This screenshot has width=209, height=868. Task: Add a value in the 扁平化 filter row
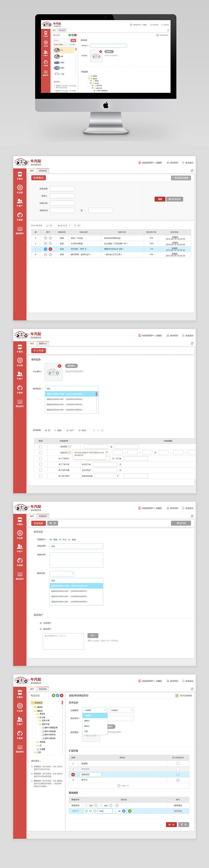coord(130,811)
